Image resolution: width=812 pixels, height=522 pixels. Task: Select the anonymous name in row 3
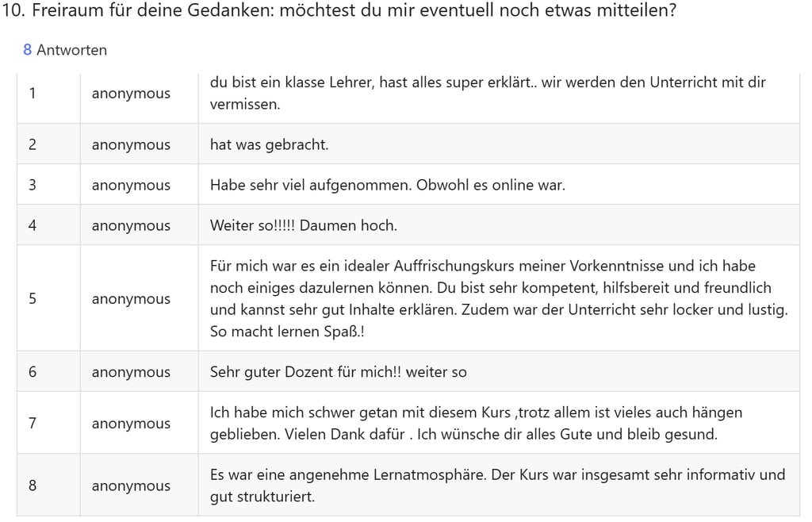coord(131,186)
